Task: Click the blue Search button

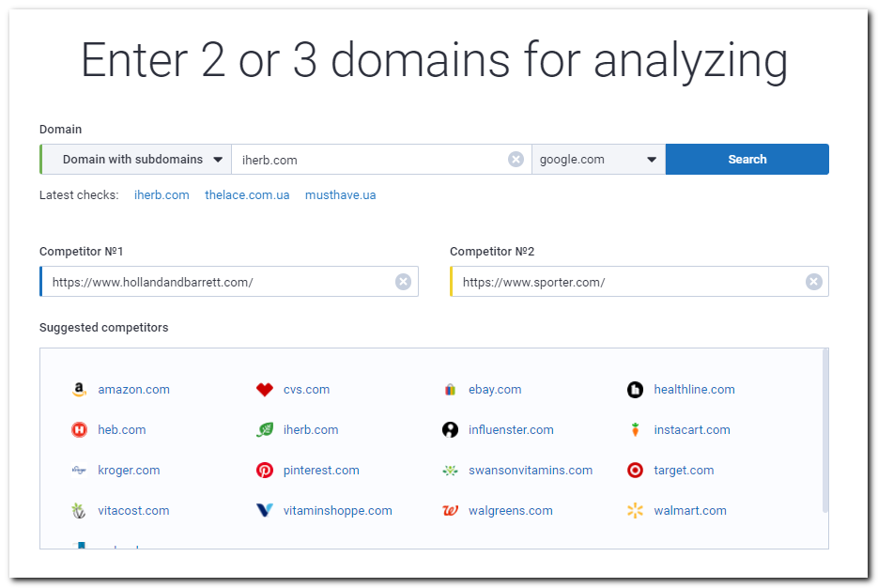Action: coord(747,160)
